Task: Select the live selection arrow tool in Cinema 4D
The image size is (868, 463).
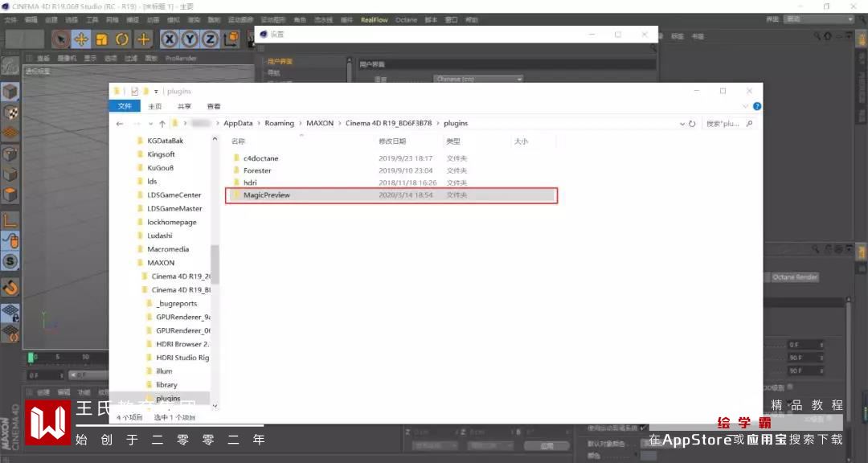Action: coord(61,39)
